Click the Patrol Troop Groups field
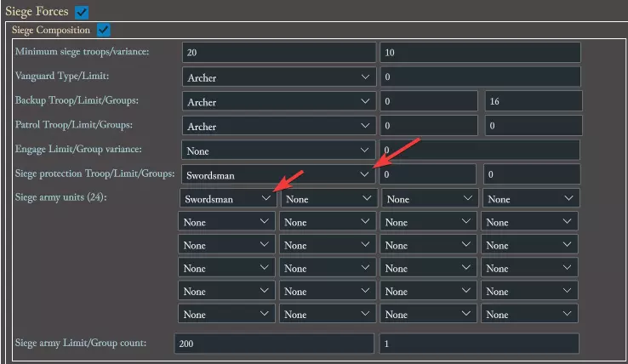This screenshot has width=628, height=364. 532,126
